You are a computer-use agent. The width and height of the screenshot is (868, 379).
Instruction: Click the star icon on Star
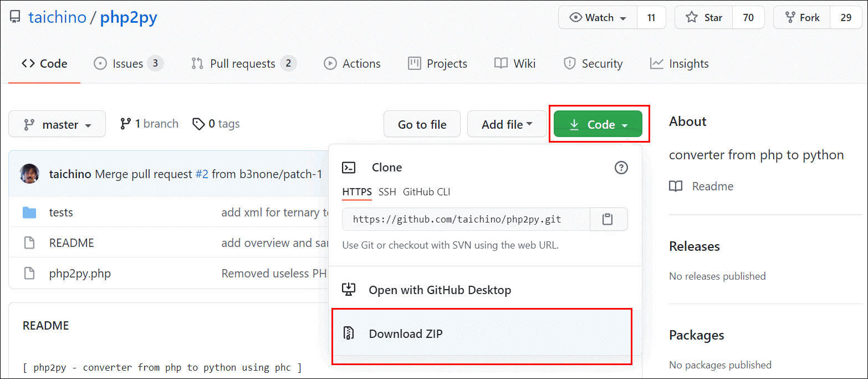coord(692,18)
